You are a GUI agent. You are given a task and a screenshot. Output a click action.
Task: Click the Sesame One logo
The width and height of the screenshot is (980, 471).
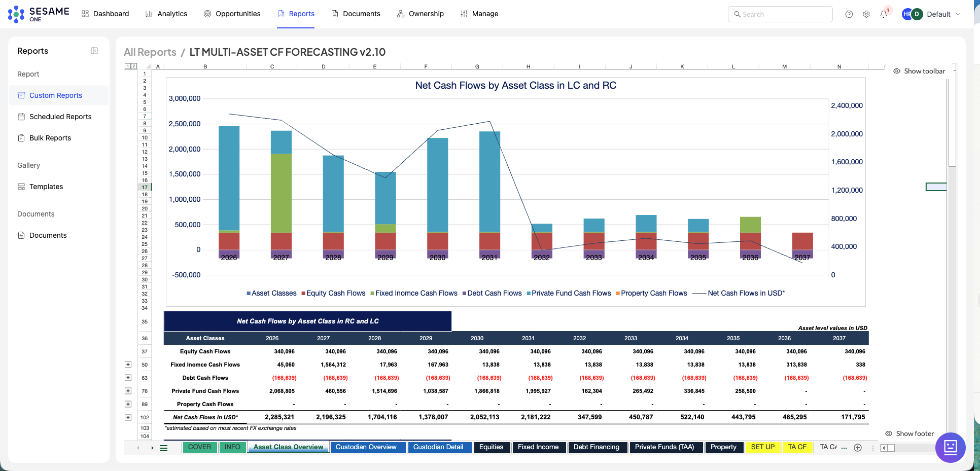tap(39, 14)
